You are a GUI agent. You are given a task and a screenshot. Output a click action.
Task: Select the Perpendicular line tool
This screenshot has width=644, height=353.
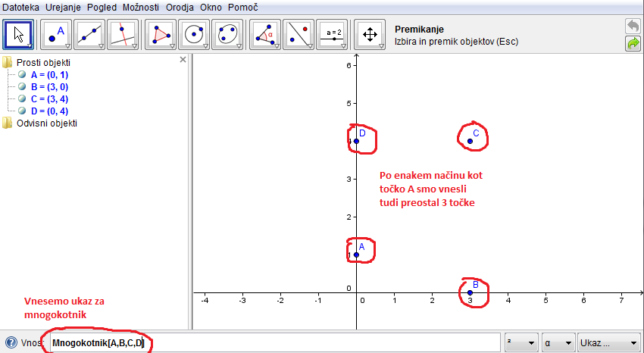(x=123, y=35)
